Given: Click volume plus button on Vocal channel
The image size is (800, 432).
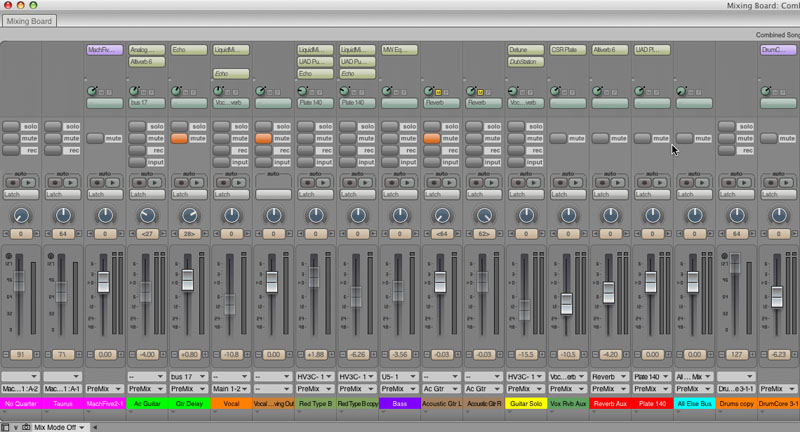Looking at the screenshot, I should point(247,354).
